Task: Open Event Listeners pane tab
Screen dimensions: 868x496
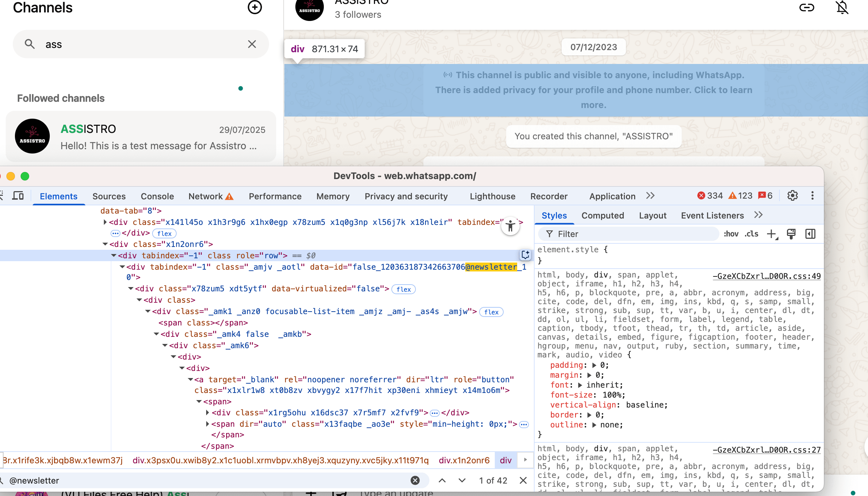Action: 712,215
